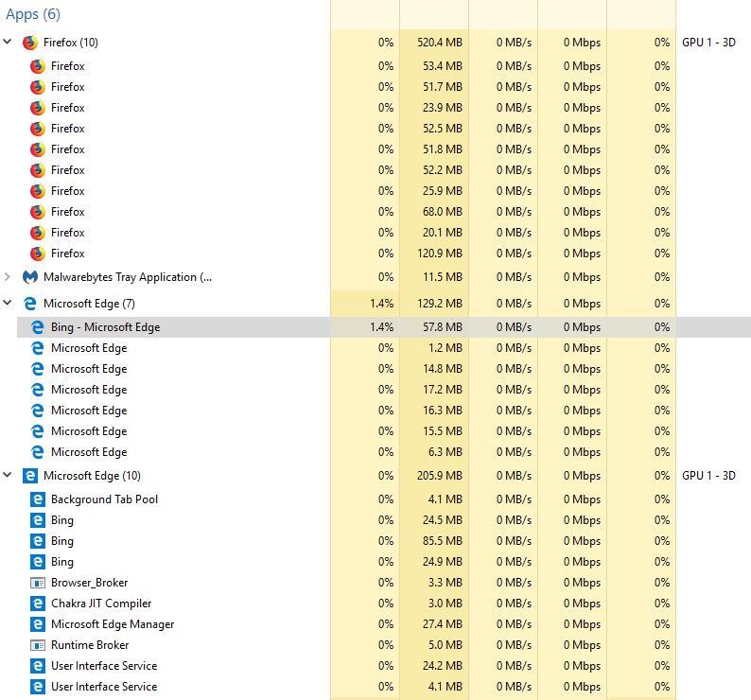Click the 129.2 MB memory value
751x700 pixels.
(439, 304)
